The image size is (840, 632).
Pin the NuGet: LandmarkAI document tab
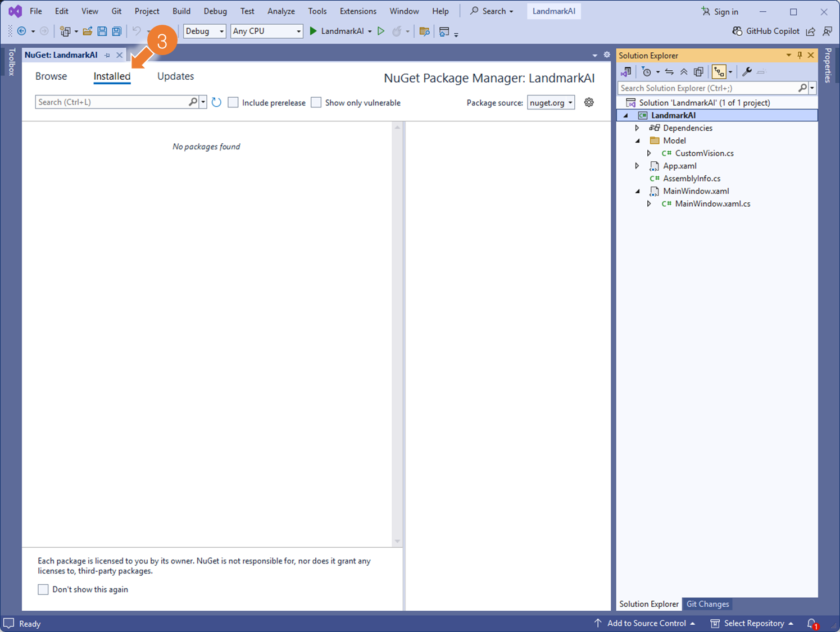(107, 55)
